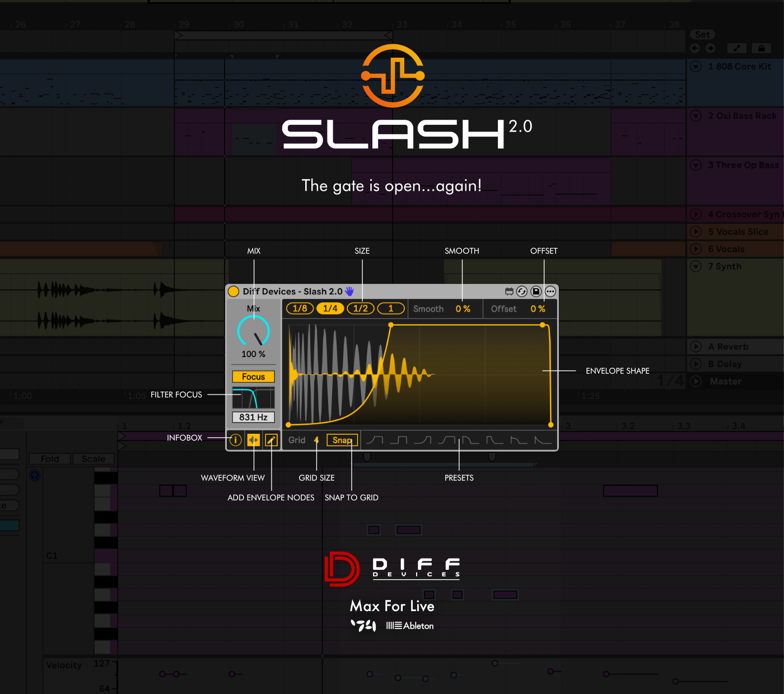Toggle Snap to grid
784x694 pixels.
[342, 440]
